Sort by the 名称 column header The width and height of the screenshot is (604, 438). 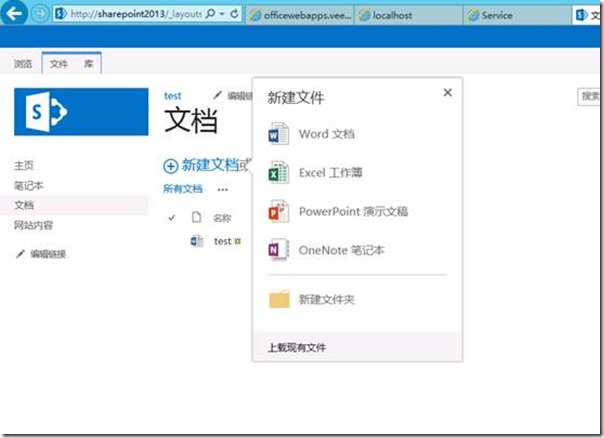222,218
